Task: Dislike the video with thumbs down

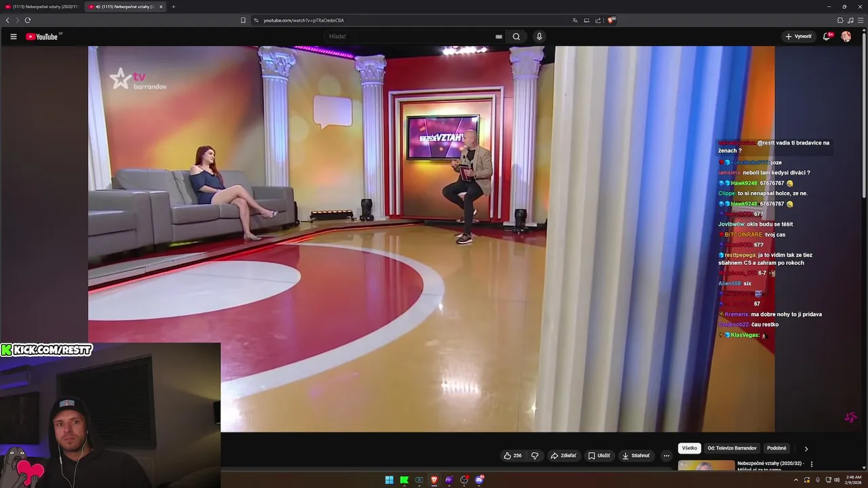Action: point(534,455)
